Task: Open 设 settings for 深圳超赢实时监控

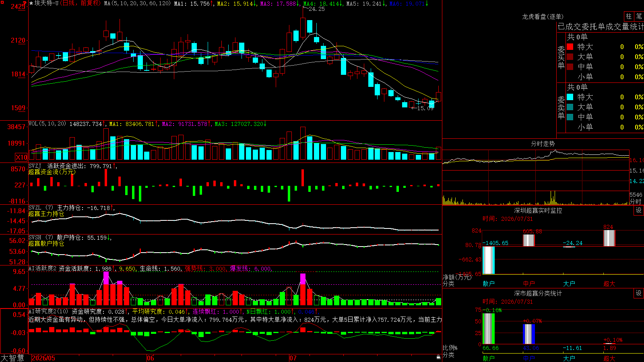Action: [x=639, y=210]
